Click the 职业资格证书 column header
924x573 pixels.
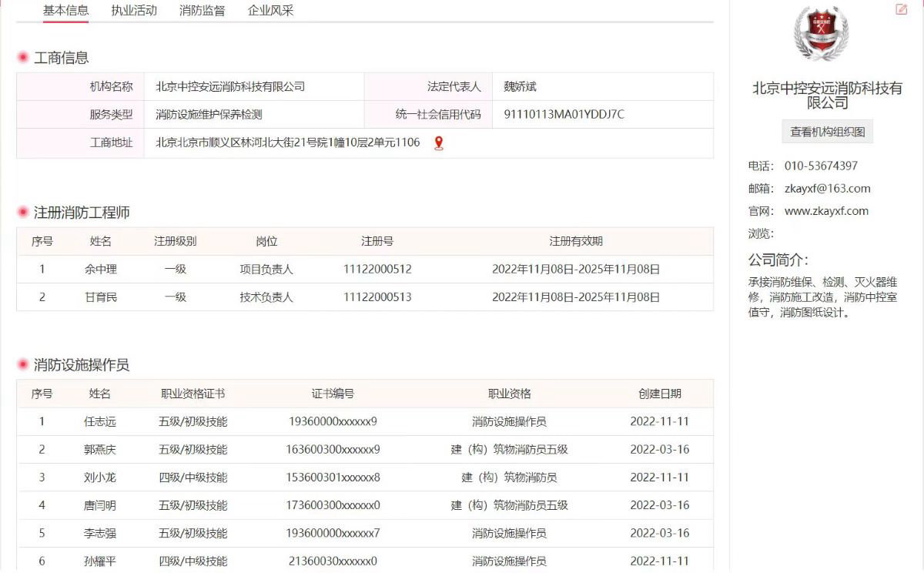click(x=193, y=394)
